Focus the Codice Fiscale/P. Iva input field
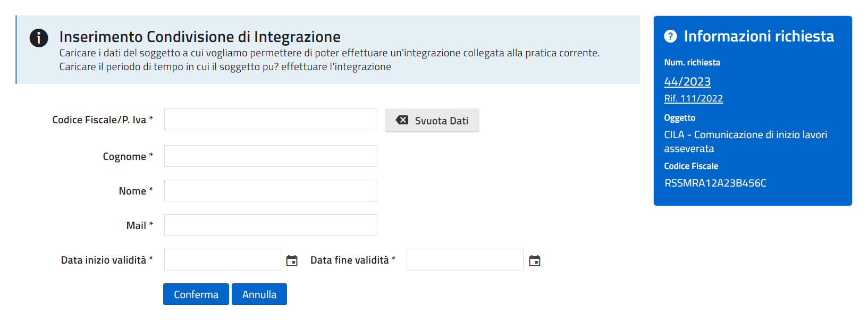The image size is (868, 321). (x=271, y=120)
